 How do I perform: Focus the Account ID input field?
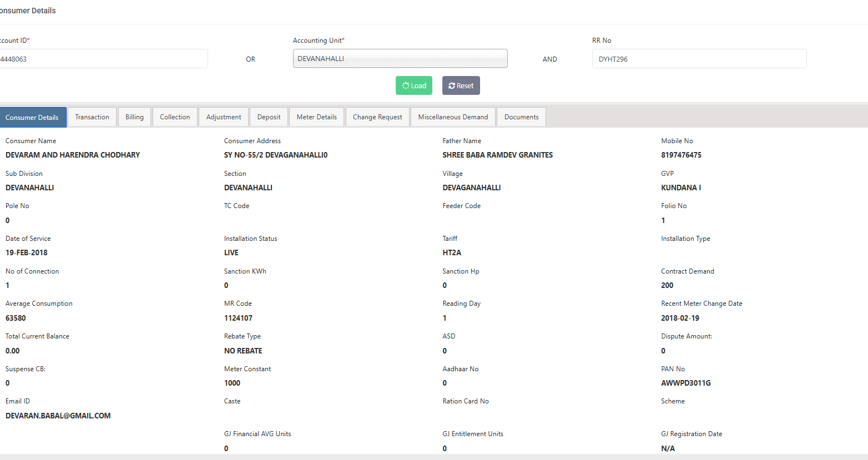tap(103, 59)
